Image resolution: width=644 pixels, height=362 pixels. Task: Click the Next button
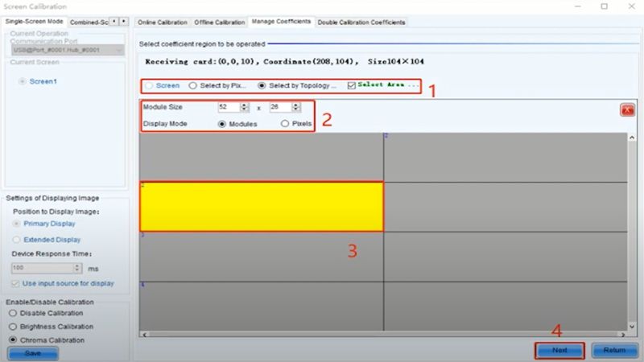[x=559, y=351]
